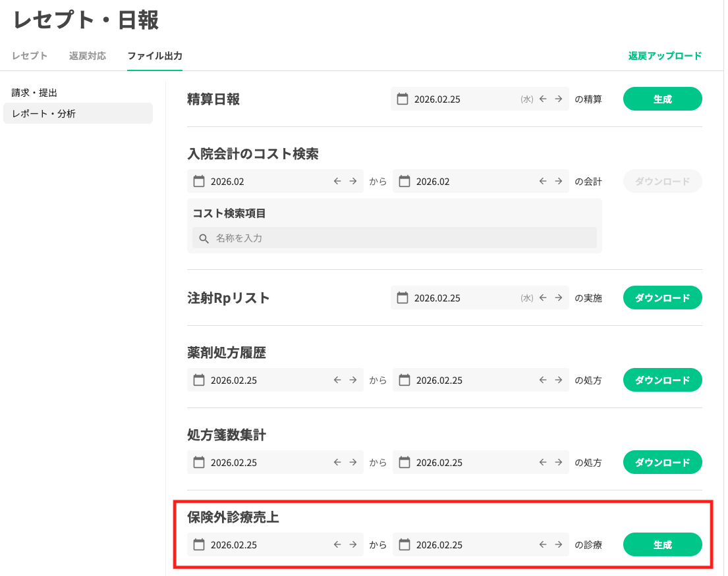
Task: Click calendar icon in 注射Rpリスト date field
Action: click(403, 298)
